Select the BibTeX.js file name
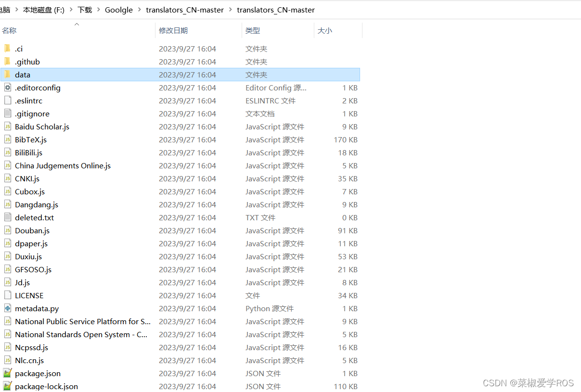The image size is (581, 392). click(x=31, y=139)
